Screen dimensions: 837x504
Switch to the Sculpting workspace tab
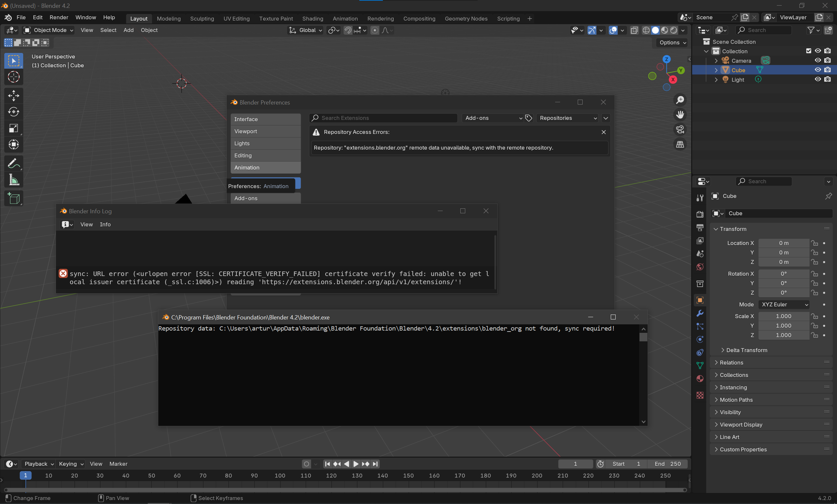pos(202,19)
